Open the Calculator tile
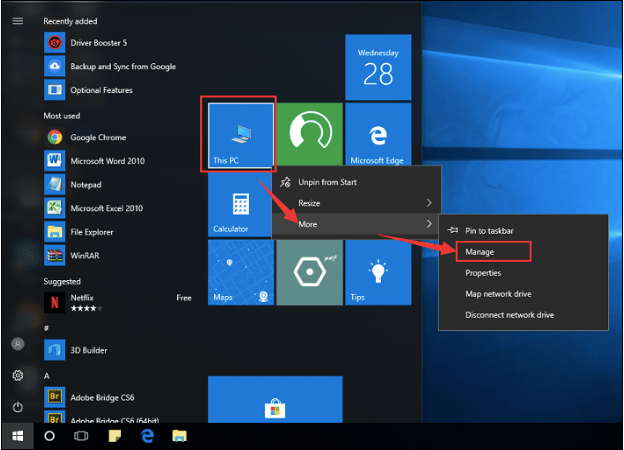 240,205
